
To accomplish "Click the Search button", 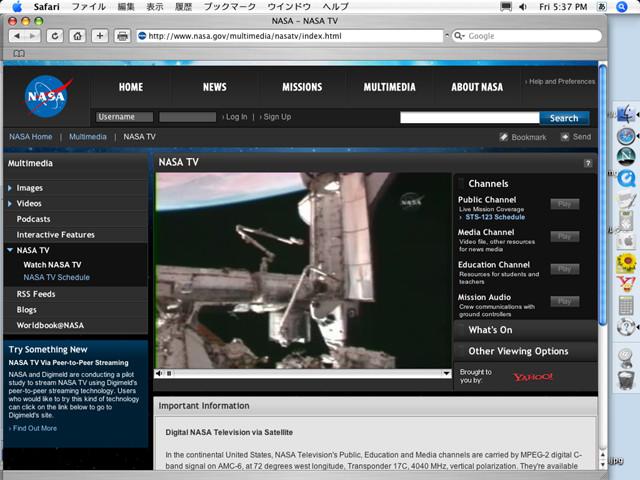I will 563,118.
